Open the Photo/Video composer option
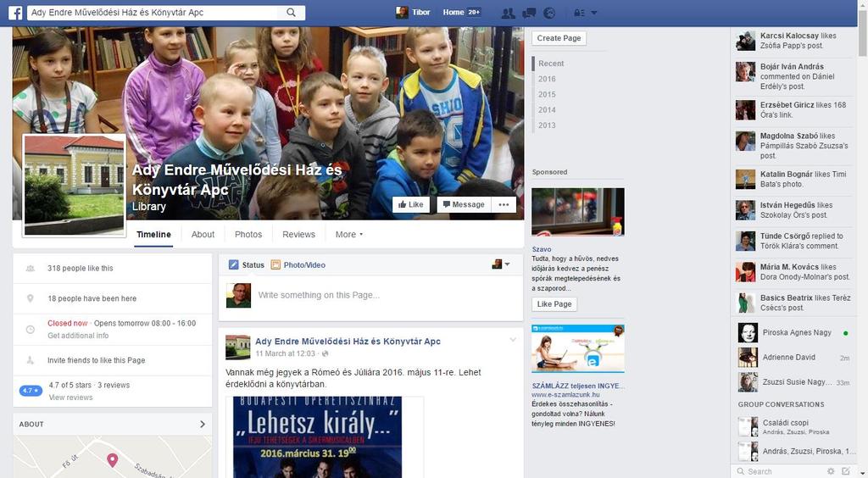The image size is (868, 478). tap(304, 265)
